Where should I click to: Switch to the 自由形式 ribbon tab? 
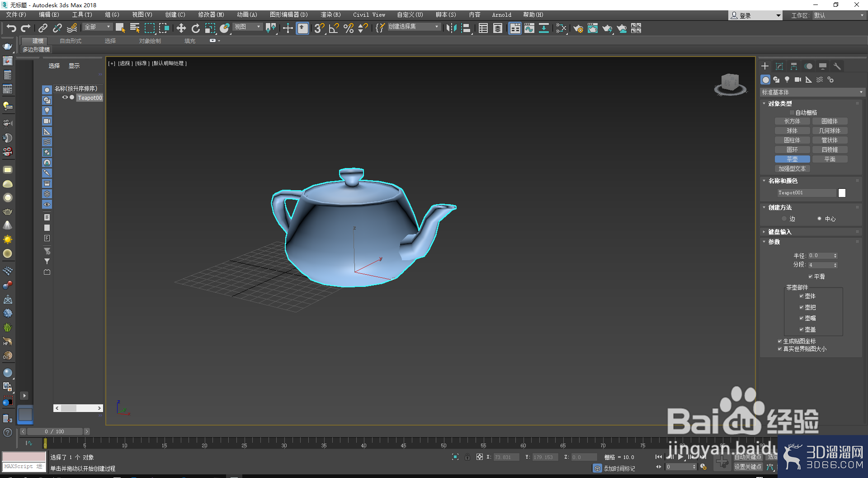coord(71,41)
